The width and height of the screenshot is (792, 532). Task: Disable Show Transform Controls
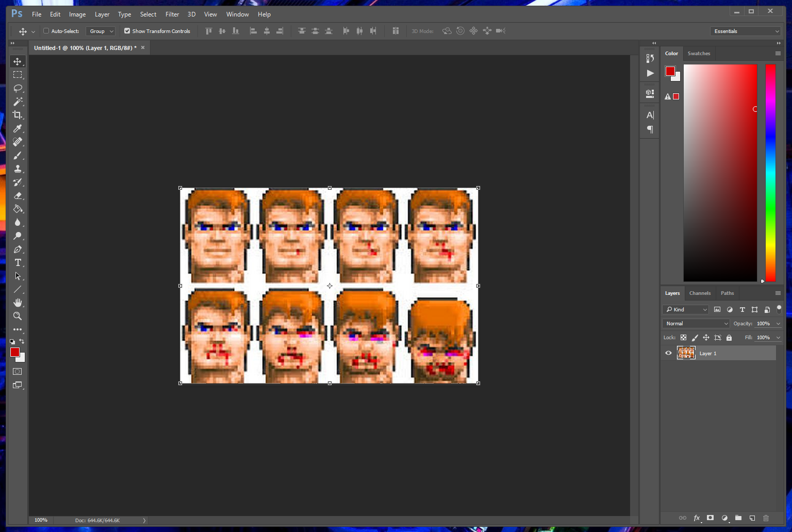point(127,31)
